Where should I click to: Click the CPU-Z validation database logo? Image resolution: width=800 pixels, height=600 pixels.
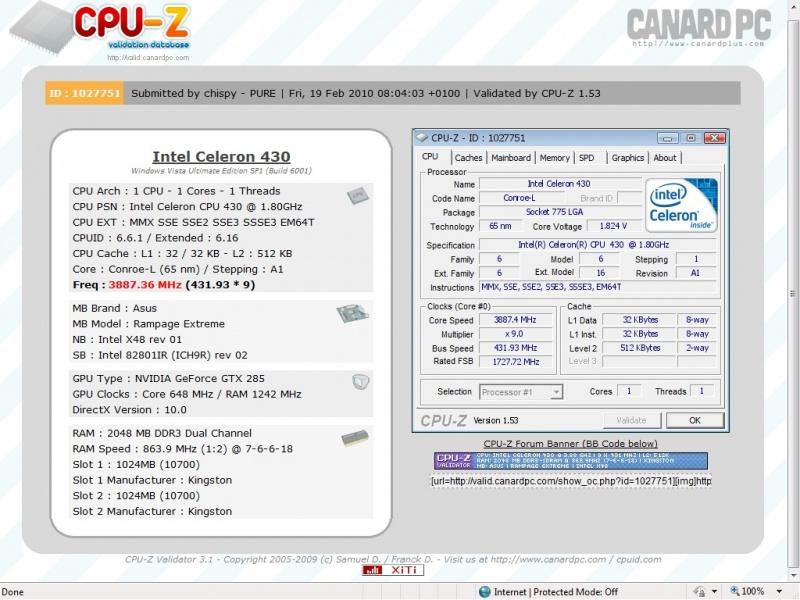(x=102, y=28)
